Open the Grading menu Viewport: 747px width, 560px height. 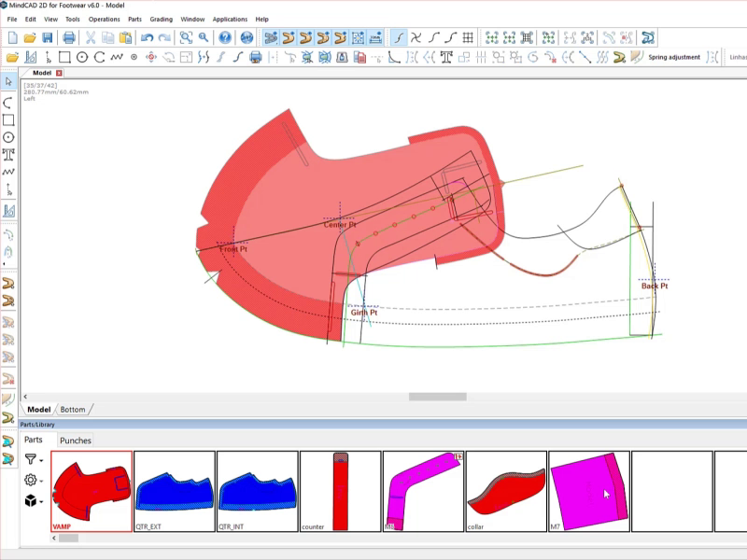(161, 19)
